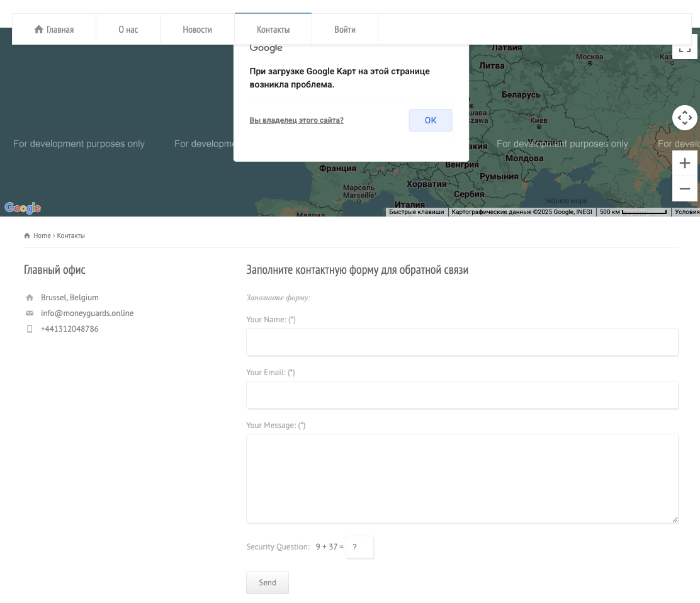Click the phone icon beside phone number
This screenshot has width=700, height=603.
(30, 329)
